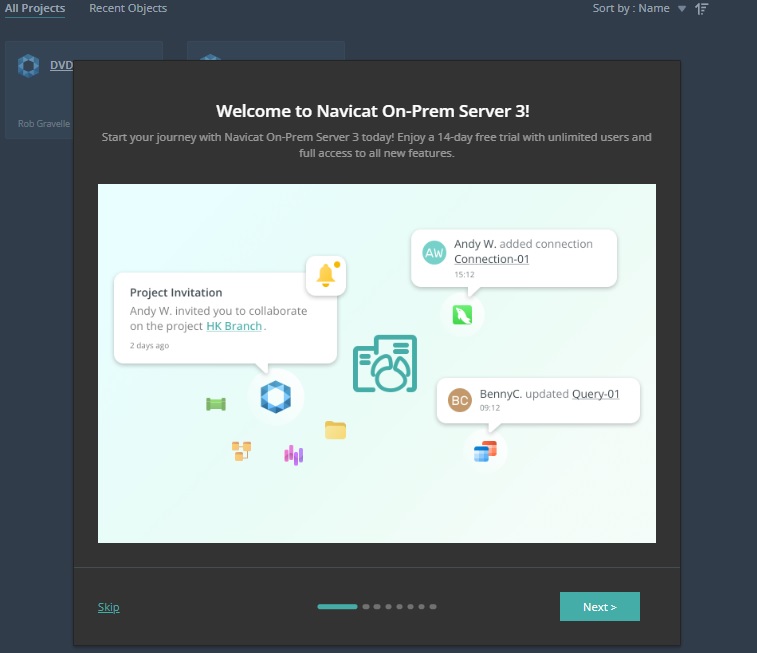Viewport: 757px width, 653px height.
Task: Switch to the Recent Objects tab
Action: point(128,8)
